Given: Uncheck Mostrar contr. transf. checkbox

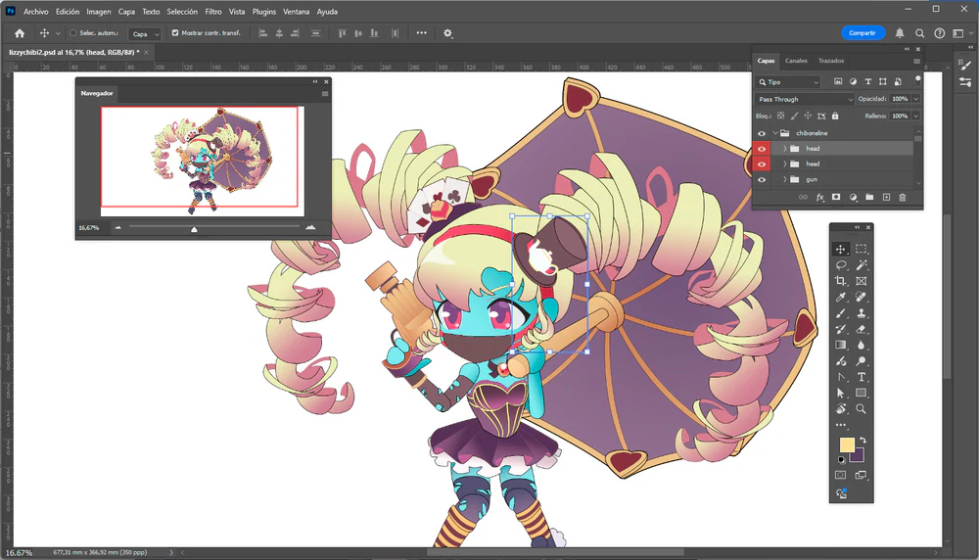Looking at the screenshot, I should [175, 33].
